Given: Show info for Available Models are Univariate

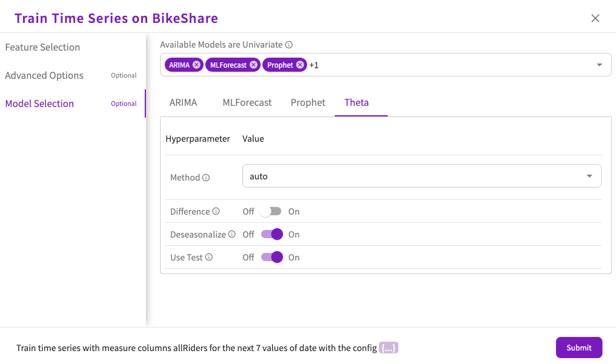Looking at the screenshot, I should click(289, 45).
